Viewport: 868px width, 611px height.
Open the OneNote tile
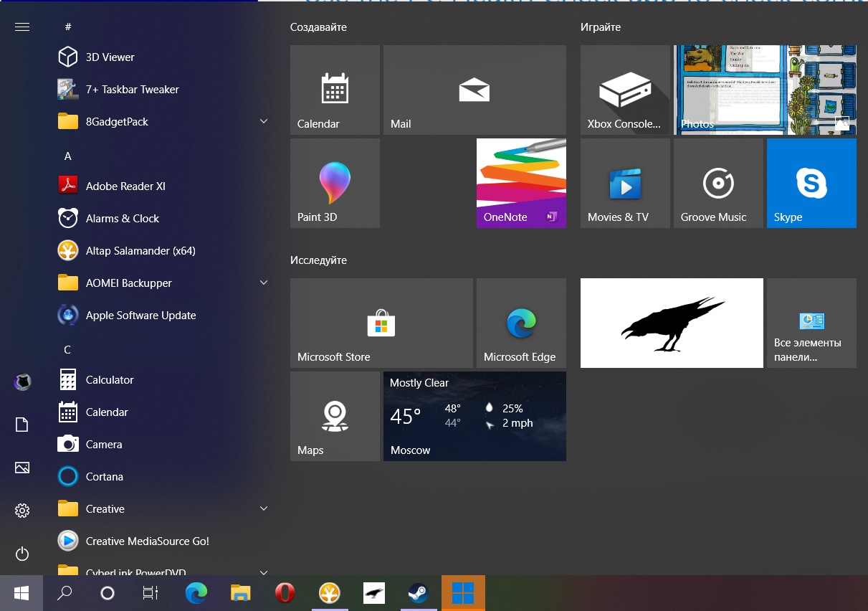(521, 183)
